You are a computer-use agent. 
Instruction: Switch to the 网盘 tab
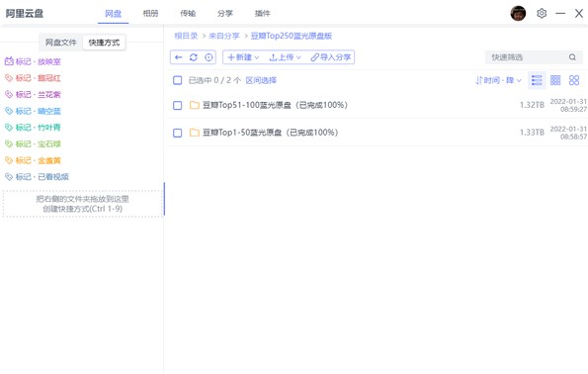click(x=114, y=14)
